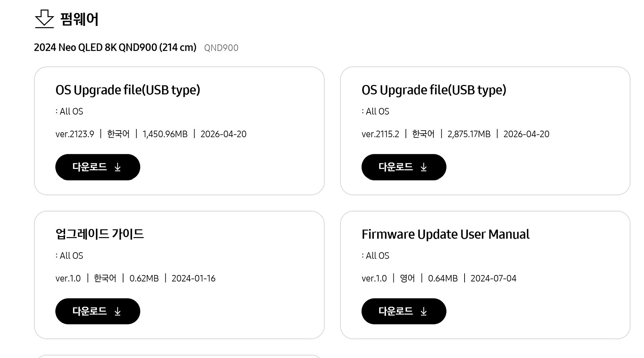Click download arrow icon in ver.2115.2 card
The width and height of the screenshot is (644, 358).
[424, 167]
